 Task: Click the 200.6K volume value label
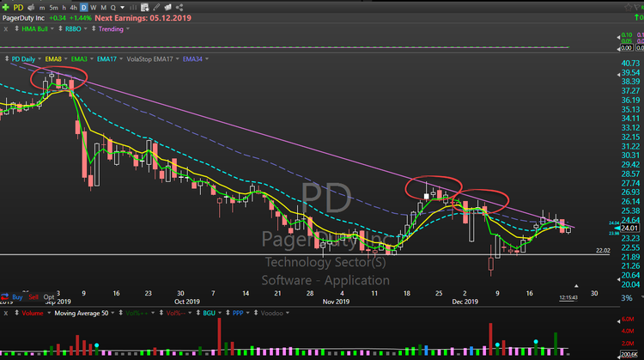(629, 354)
